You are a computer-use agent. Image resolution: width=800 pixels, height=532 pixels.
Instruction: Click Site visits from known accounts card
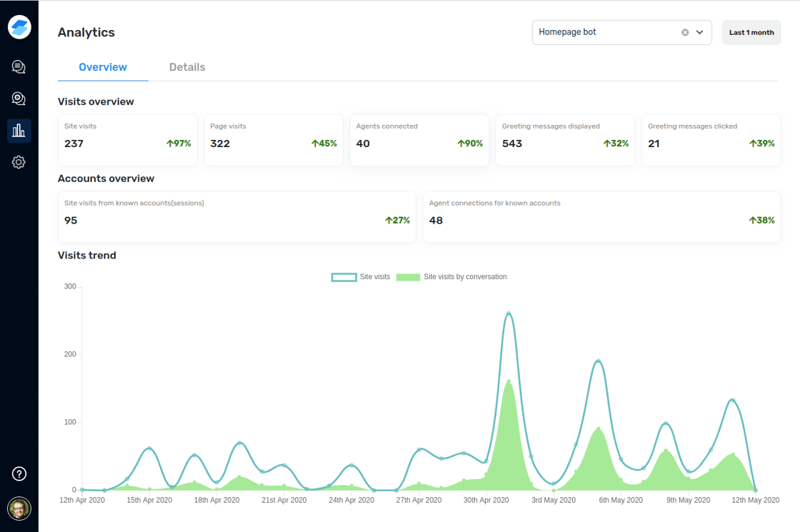point(236,217)
